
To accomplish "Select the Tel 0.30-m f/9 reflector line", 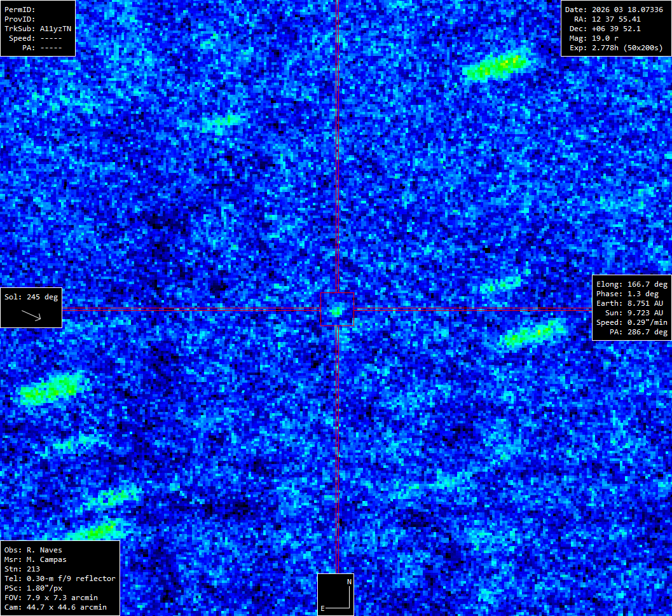I will click(60, 578).
